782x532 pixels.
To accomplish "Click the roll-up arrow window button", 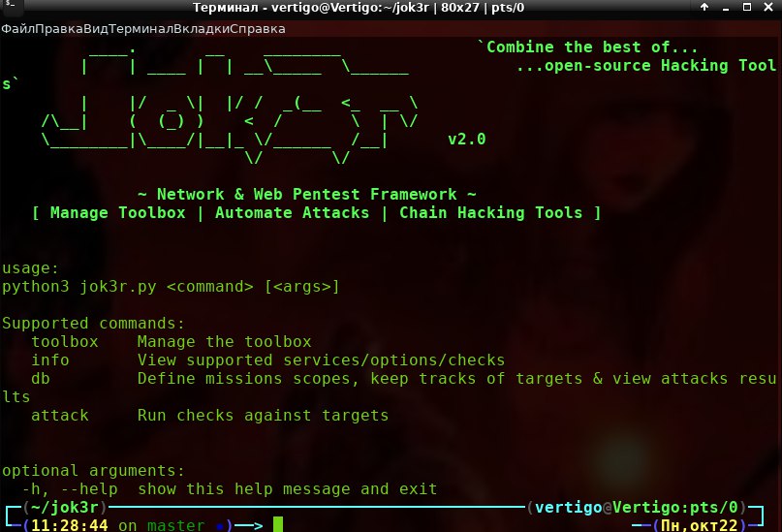I will pyautogui.click(x=704, y=7).
